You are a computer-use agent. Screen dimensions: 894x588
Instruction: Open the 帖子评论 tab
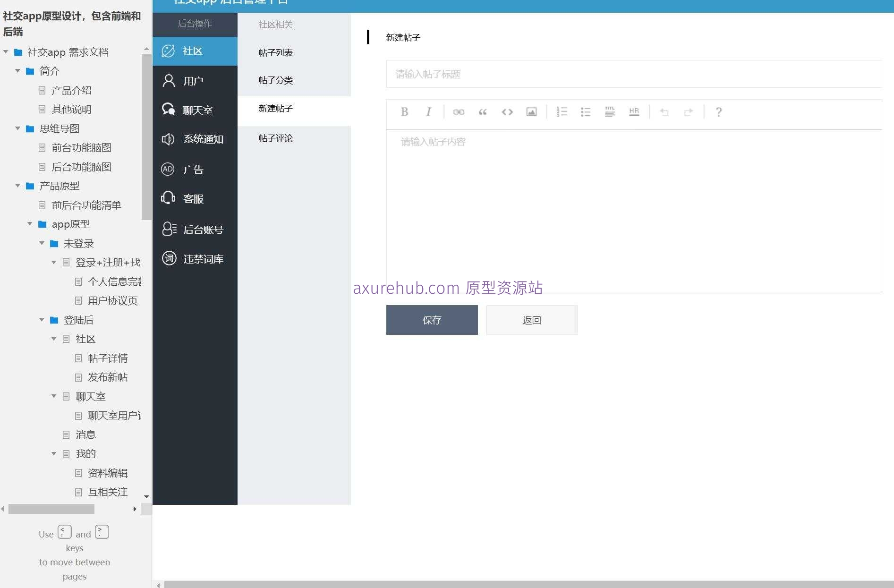click(x=275, y=138)
